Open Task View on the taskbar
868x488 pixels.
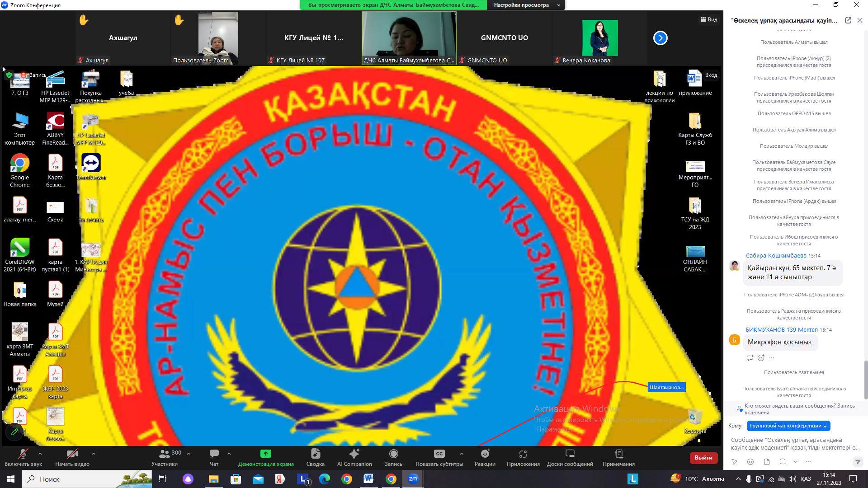tap(163, 479)
